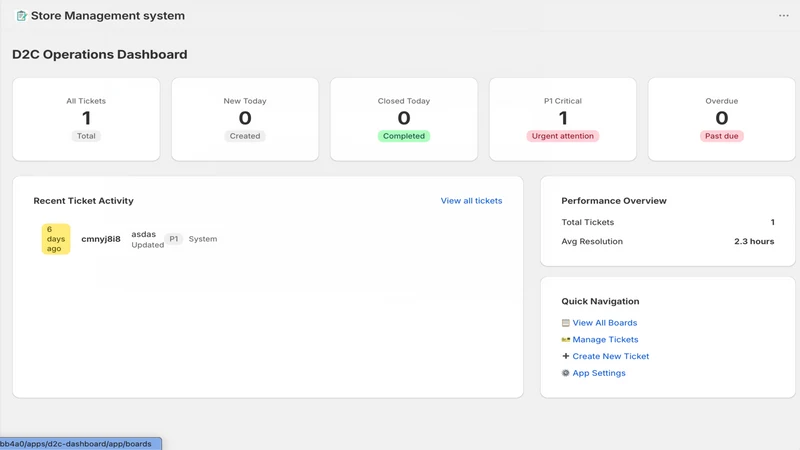The height and width of the screenshot is (450, 800).
Task: Click the System label in ticket row
Action: point(203,239)
